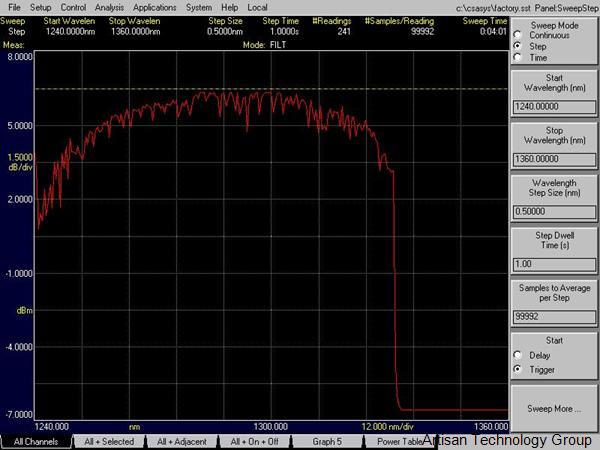Image resolution: width=600 pixels, height=450 pixels.
Task: Choose Delay start option
Action: (516, 355)
